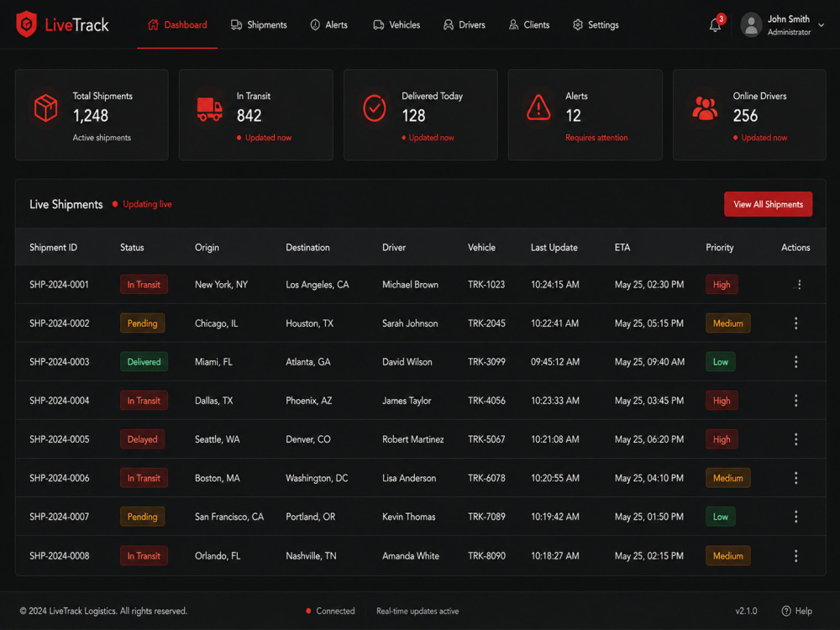Open actions menu for SHP-2024-0001
Screen dimensions: 840x630
(799, 285)
